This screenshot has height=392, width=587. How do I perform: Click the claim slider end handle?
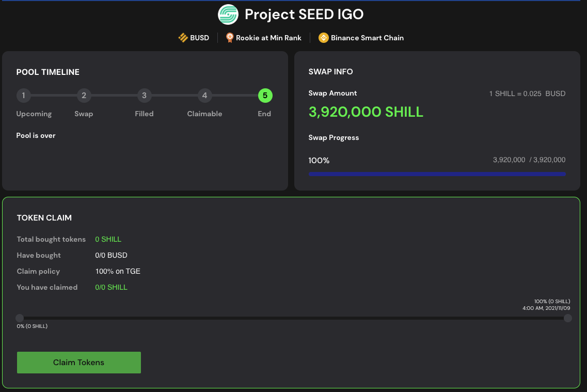(x=568, y=318)
